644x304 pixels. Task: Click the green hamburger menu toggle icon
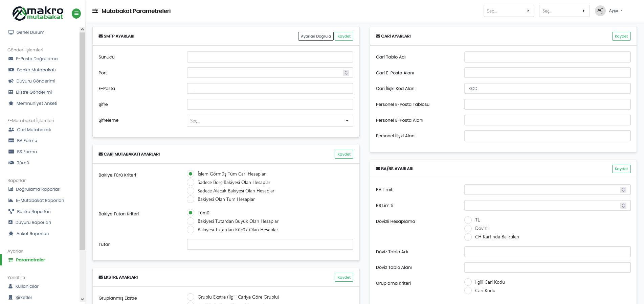(76, 14)
